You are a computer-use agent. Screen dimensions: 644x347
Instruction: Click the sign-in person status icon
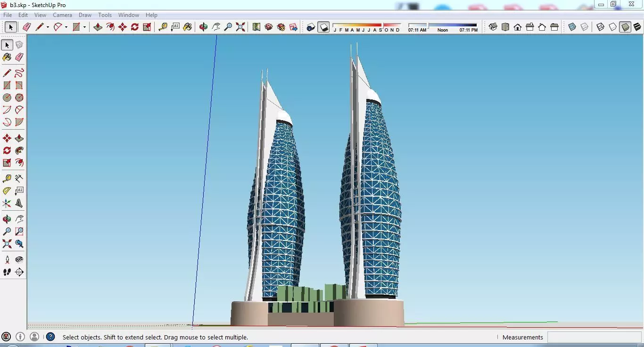click(x=34, y=337)
